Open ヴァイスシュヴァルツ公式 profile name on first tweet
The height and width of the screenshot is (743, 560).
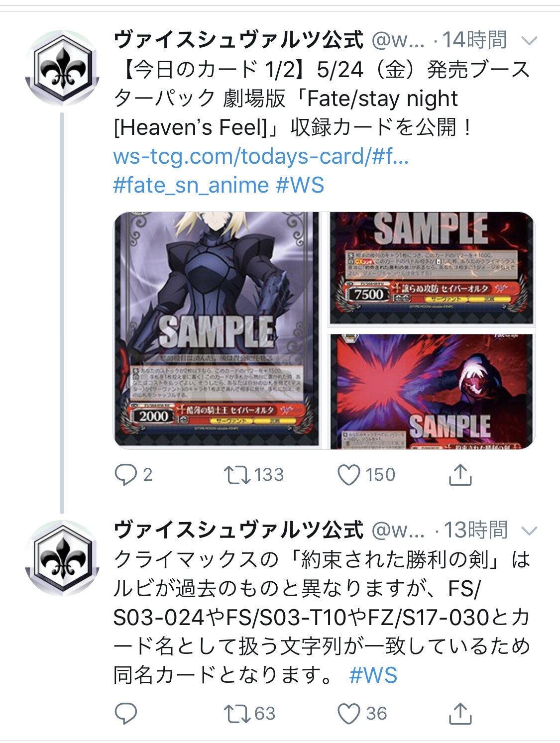click(x=238, y=40)
